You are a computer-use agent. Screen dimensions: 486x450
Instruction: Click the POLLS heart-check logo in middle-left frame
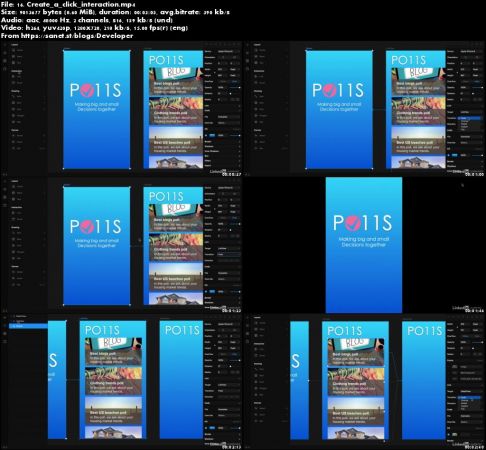tap(87, 227)
